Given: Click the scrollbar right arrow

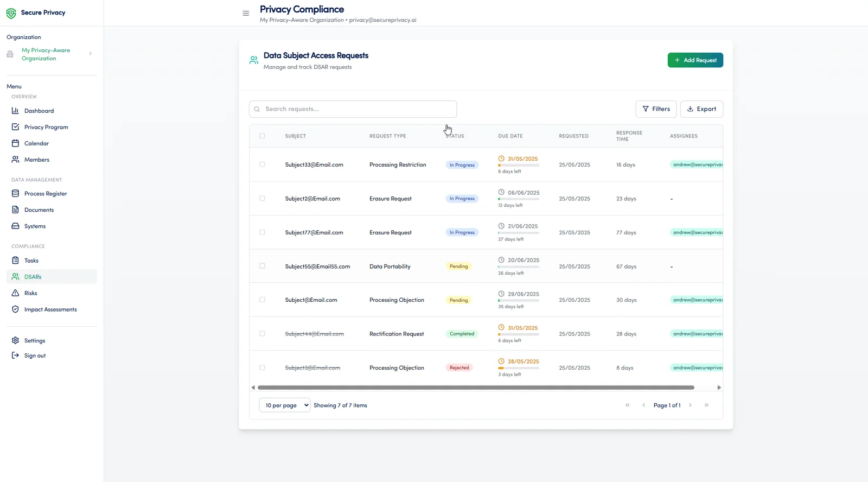Looking at the screenshot, I should click(x=719, y=388).
